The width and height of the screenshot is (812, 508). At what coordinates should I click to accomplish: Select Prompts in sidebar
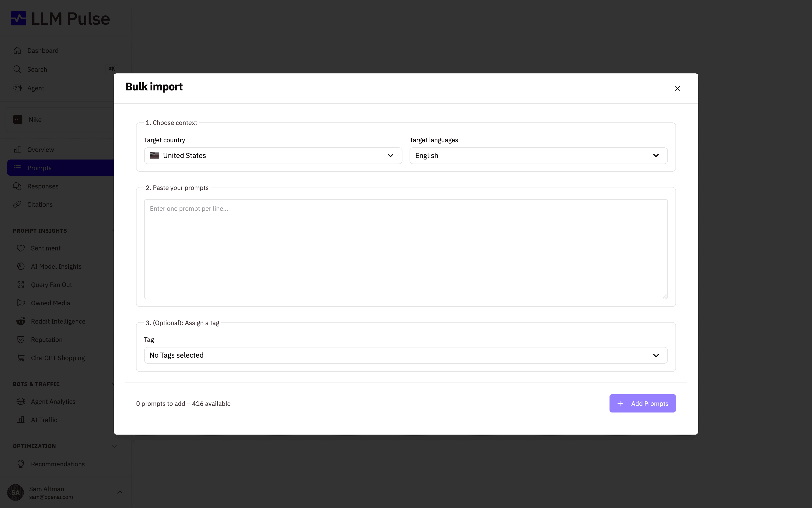coord(60,168)
